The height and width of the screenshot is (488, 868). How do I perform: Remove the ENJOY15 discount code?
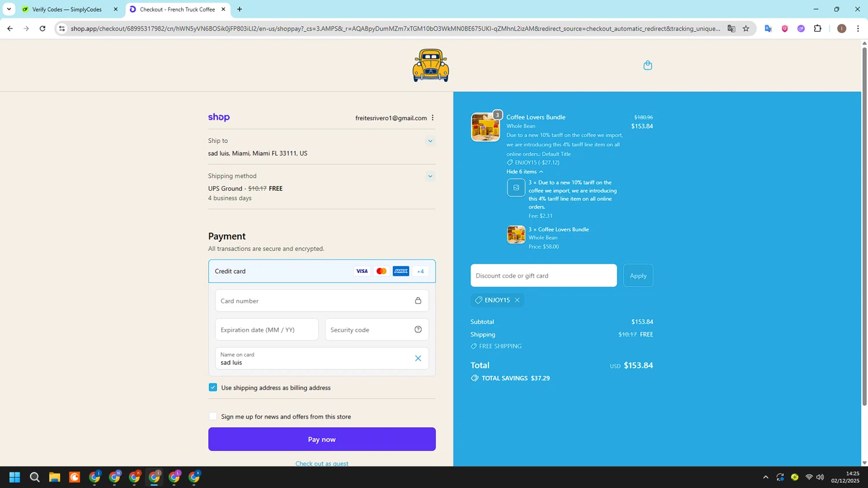pos(517,300)
